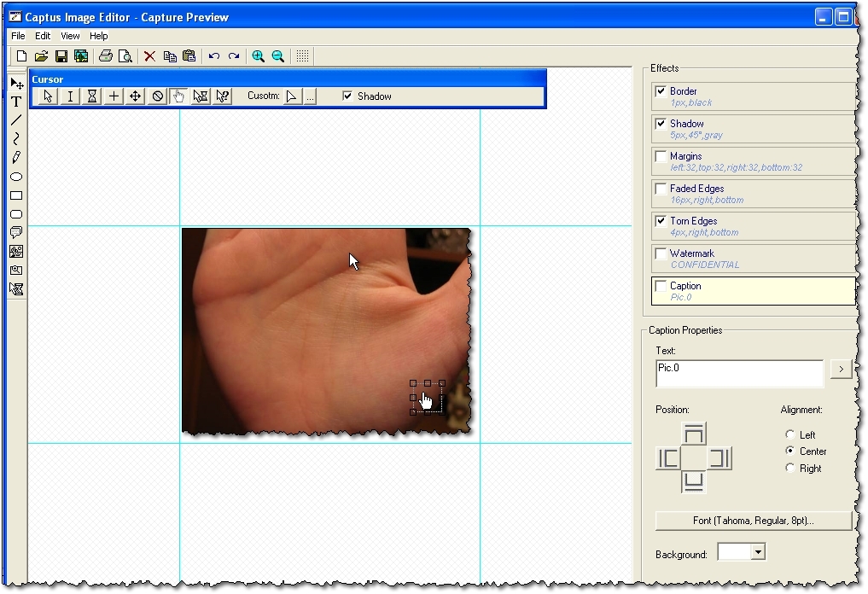Select the Text tool in left toolbar
This screenshot has height=594, width=868.
[x=16, y=102]
